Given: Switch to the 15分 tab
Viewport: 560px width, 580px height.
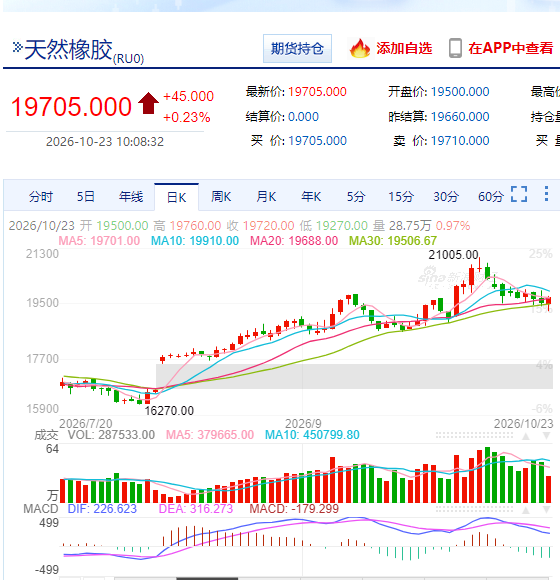Looking at the screenshot, I should [x=401, y=196].
